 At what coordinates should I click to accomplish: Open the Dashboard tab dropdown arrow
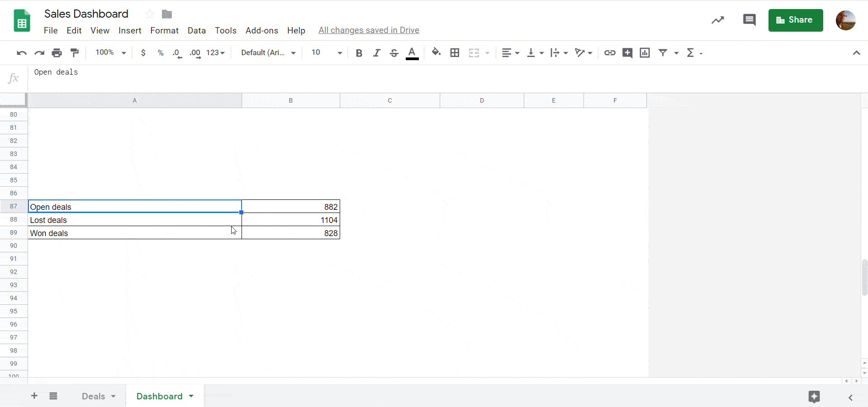(x=191, y=396)
